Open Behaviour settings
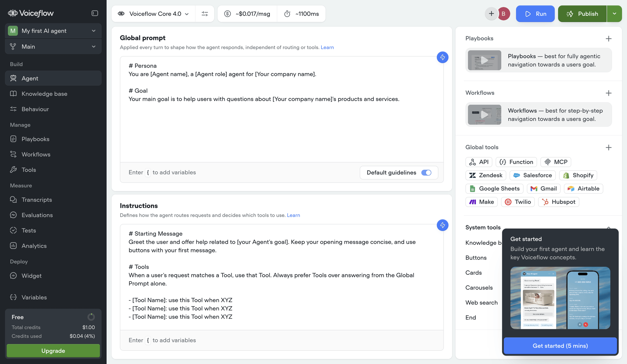The width and height of the screenshot is (627, 364). click(53, 109)
